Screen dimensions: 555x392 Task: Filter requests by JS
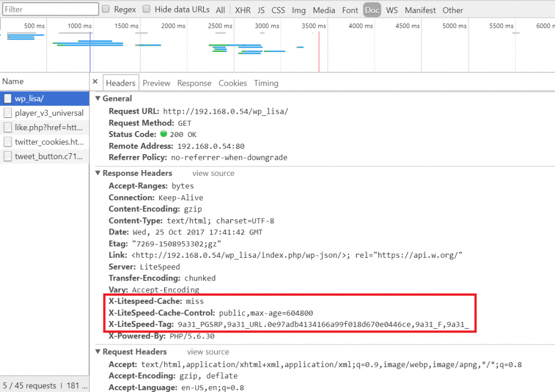pyautogui.click(x=261, y=10)
